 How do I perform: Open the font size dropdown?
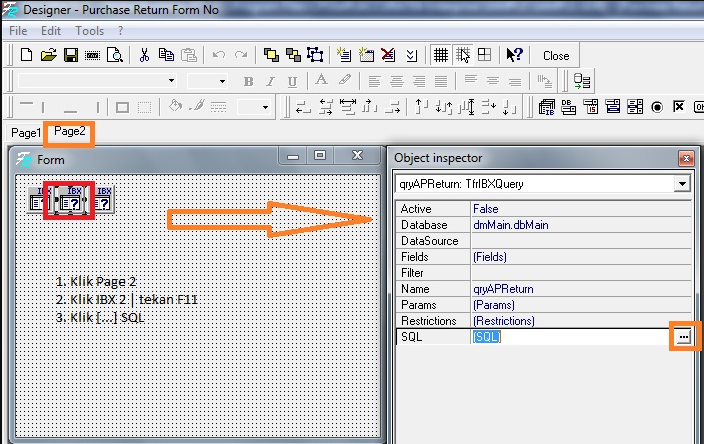221,81
